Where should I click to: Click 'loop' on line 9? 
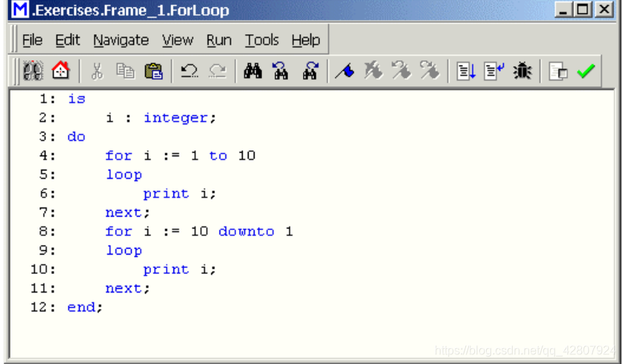click(124, 251)
